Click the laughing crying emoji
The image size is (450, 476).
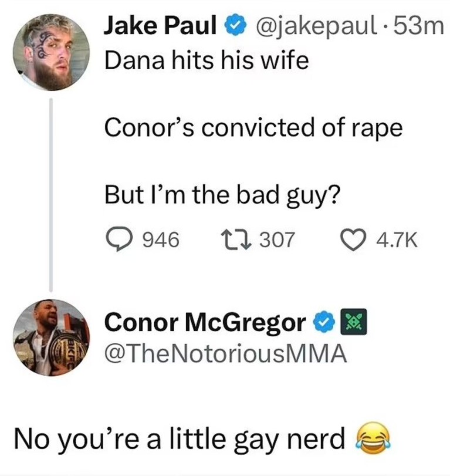click(373, 438)
